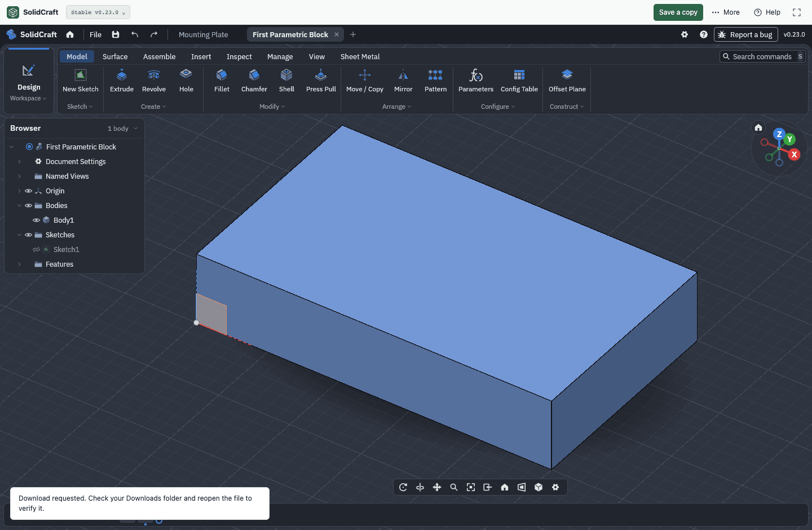Click the Search commands field
The image size is (812, 530).
pos(762,56)
